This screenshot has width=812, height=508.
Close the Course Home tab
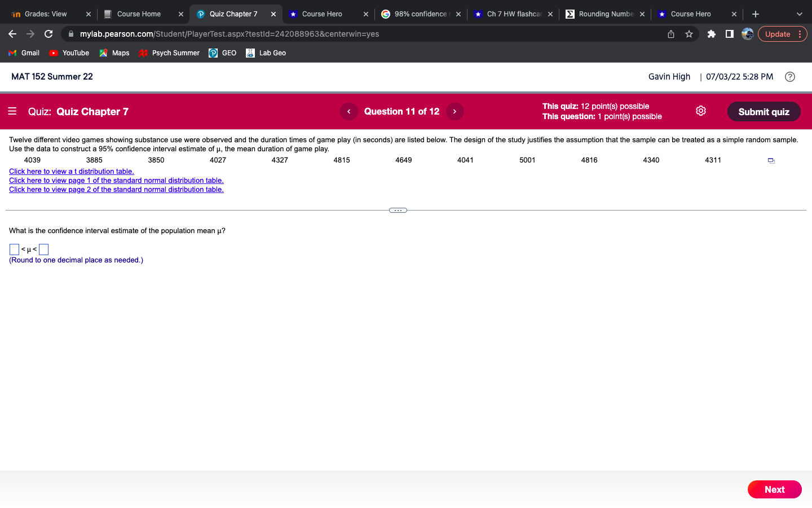click(x=181, y=14)
